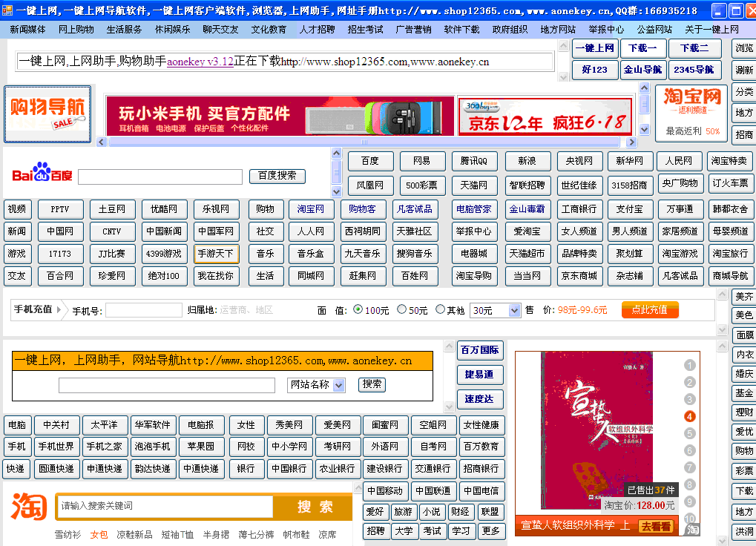
Task: Click the banner scroll left arrow
Action: coord(111,142)
